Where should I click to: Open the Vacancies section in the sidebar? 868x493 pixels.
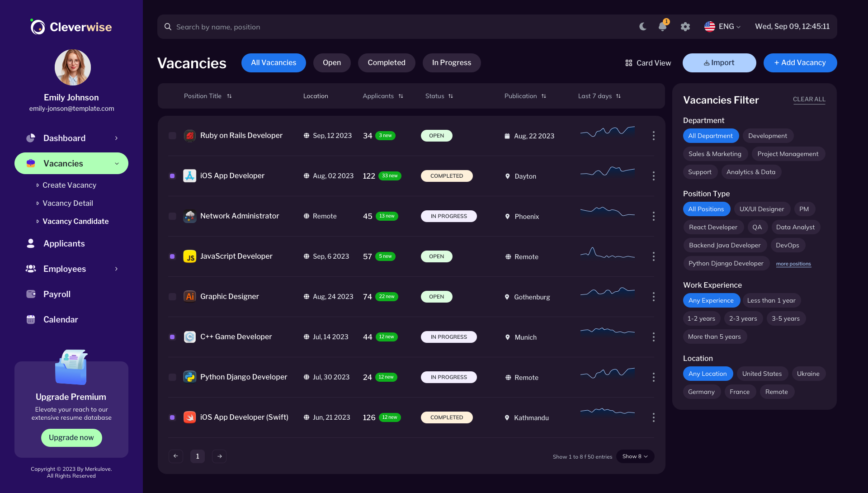point(63,163)
